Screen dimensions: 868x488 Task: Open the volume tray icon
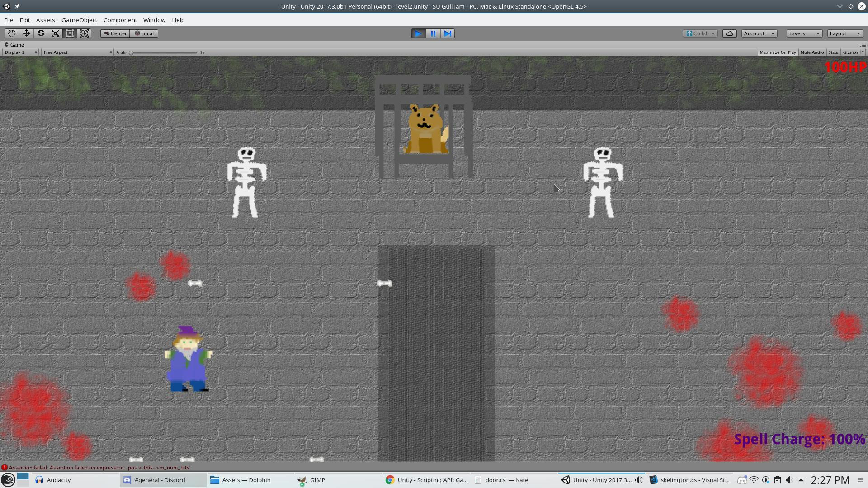click(x=789, y=480)
